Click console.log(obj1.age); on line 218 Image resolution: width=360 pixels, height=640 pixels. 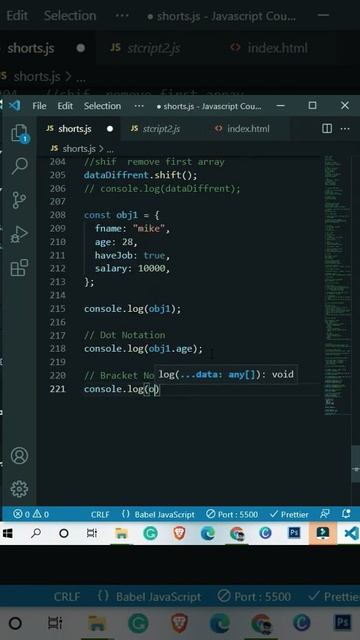(x=143, y=349)
